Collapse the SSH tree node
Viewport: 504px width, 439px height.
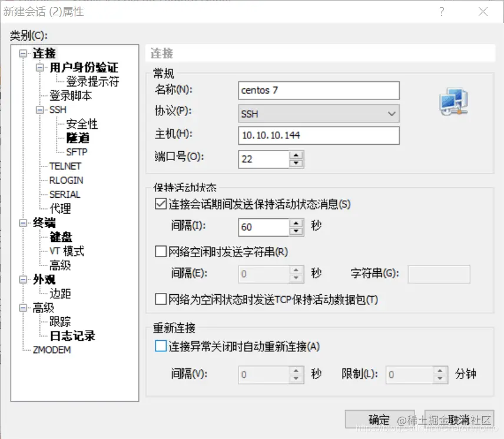point(40,110)
